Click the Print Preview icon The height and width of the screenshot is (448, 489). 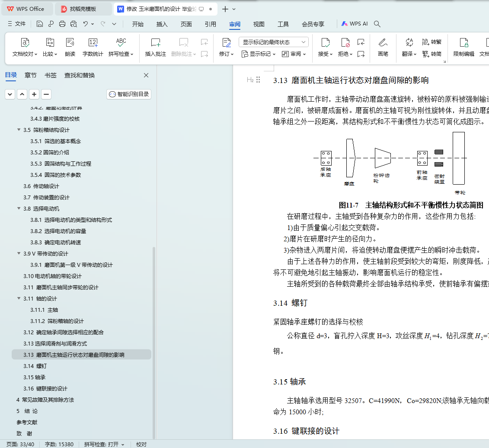[x=74, y=24]
